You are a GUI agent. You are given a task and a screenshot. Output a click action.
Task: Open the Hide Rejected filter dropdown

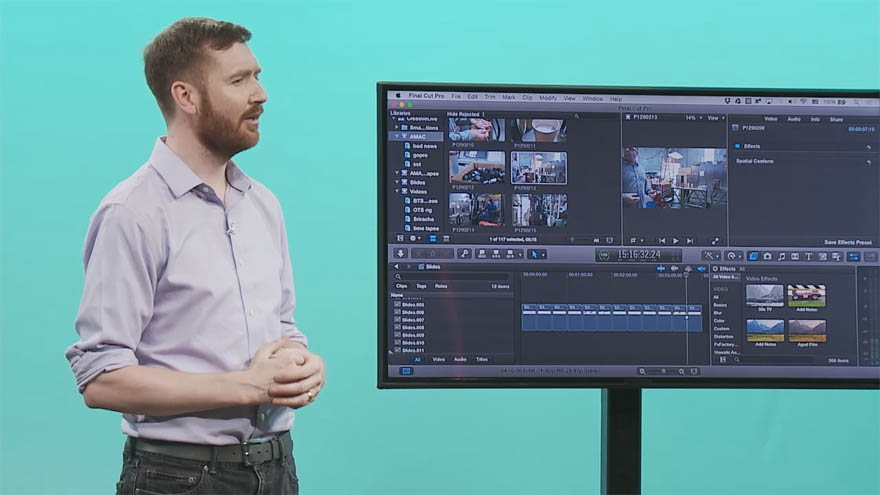click(x=466, y=114)
